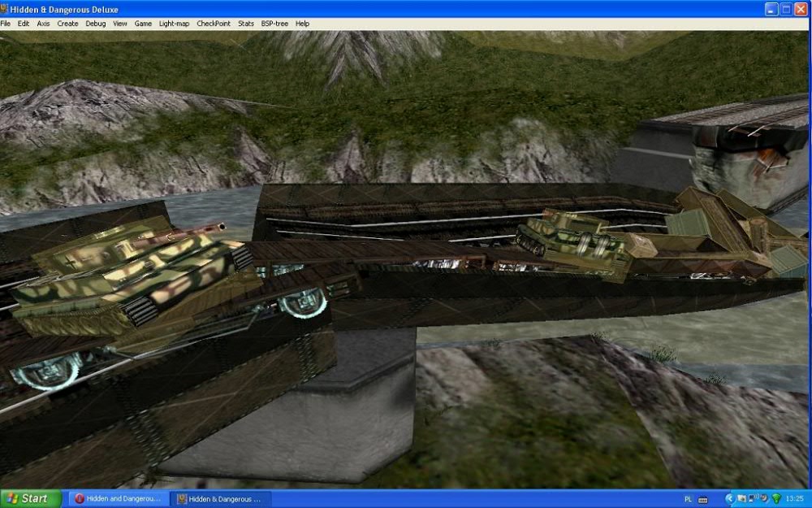Open the Debug menu
812x508 pixels.
point(95,24)
